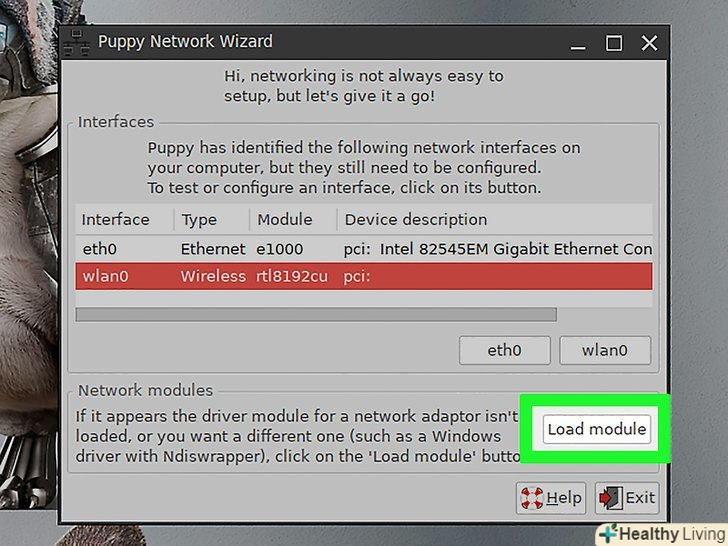Maximize the Puppy Network Wizard window
Screen dimensions: 728x546
click(x=614, y=44)
